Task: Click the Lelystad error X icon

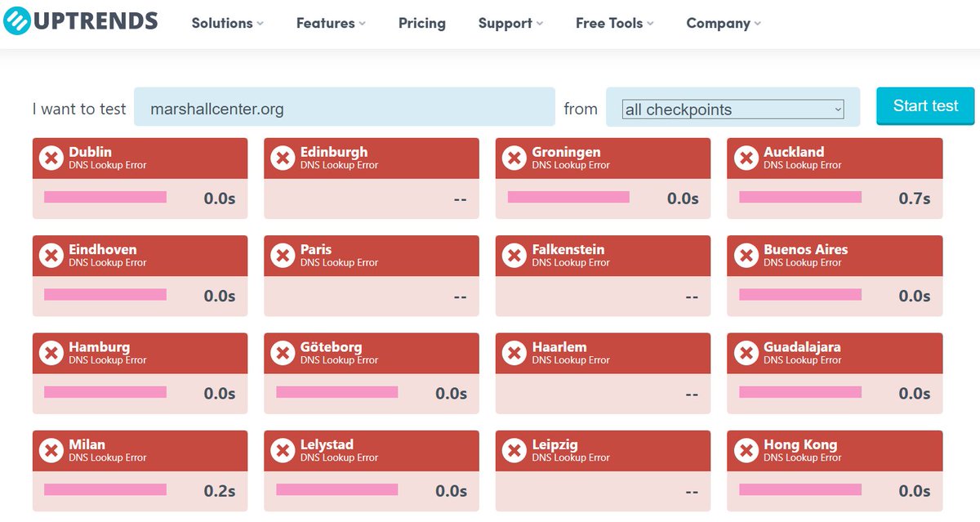Action: (283, 451)
